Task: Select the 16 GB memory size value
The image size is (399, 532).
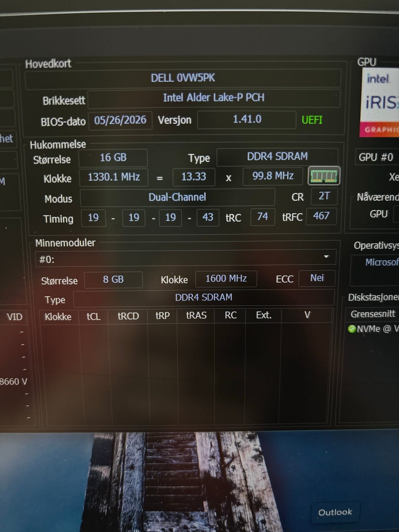Action: (x=113, y=158)
